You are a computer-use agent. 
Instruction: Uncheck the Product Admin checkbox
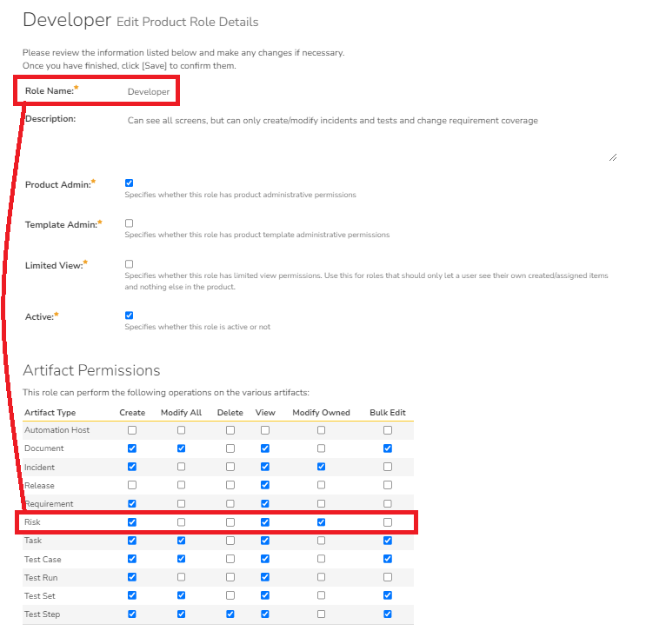pyautogui.click(x=130, y=183)
